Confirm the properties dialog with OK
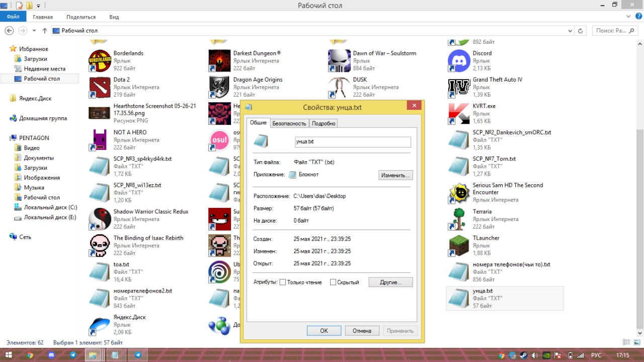 pos(324,331)
